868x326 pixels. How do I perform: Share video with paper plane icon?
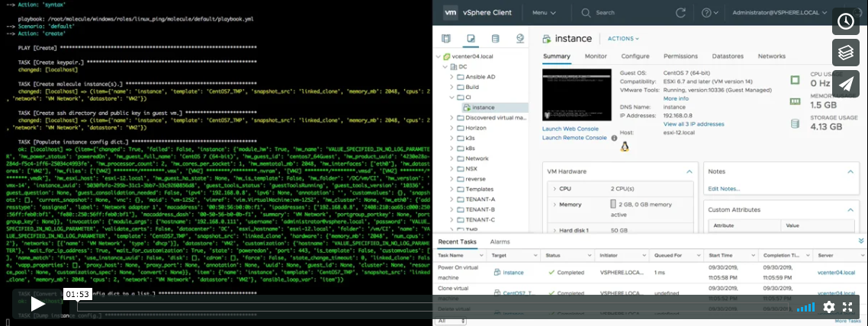tap(845, 84)
